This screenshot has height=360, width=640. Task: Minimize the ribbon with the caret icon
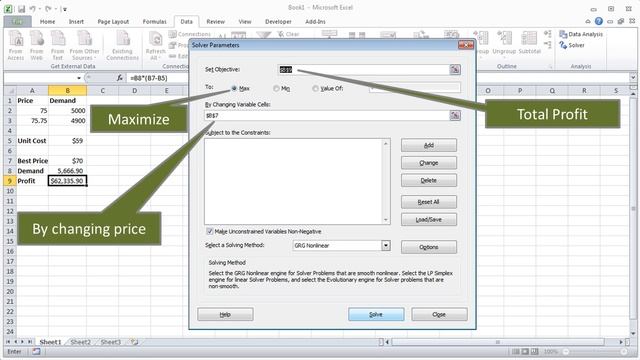coord(588,21)
